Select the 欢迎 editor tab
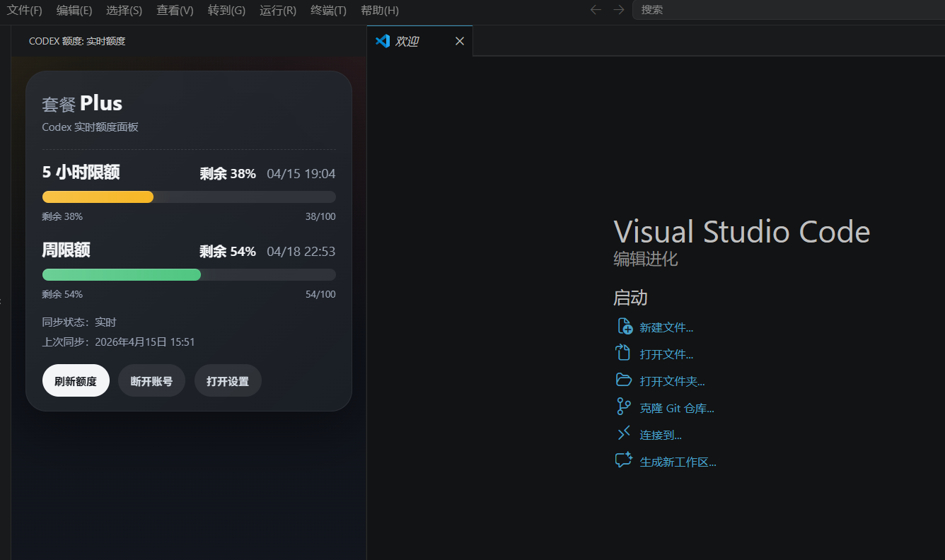The height and width of the screenshot is (560, 945). point(420,41)
